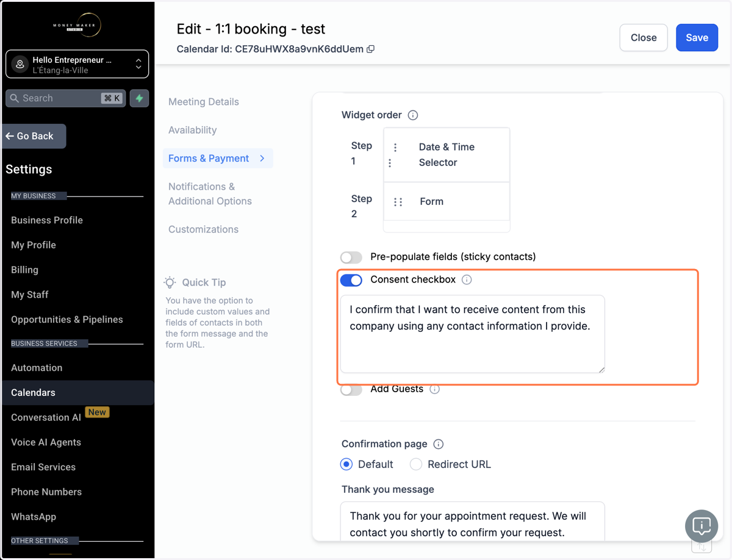Switch to the Availability tab
This screenshot has height=560, width=732.
coord(193,130)
